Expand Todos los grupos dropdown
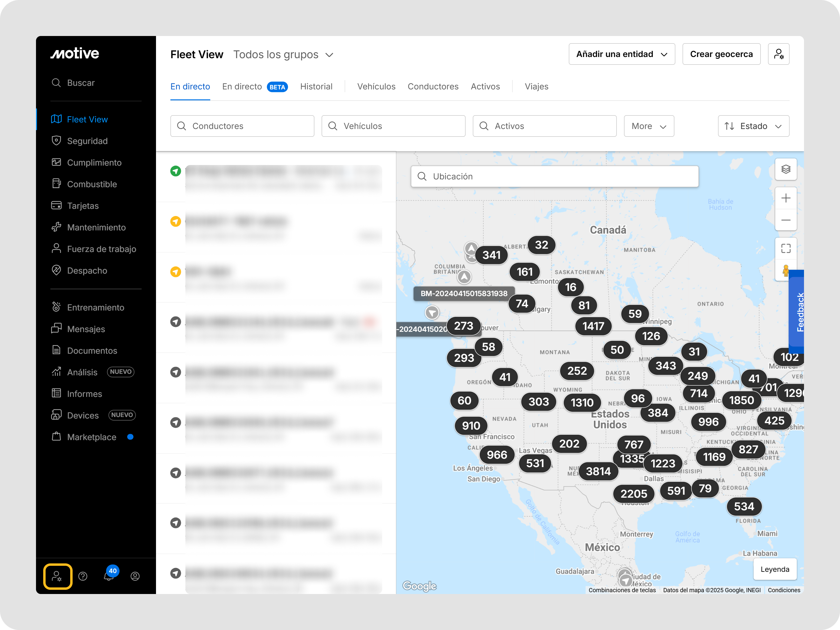This screenshot has height=630, width=840. click(283, 55)
